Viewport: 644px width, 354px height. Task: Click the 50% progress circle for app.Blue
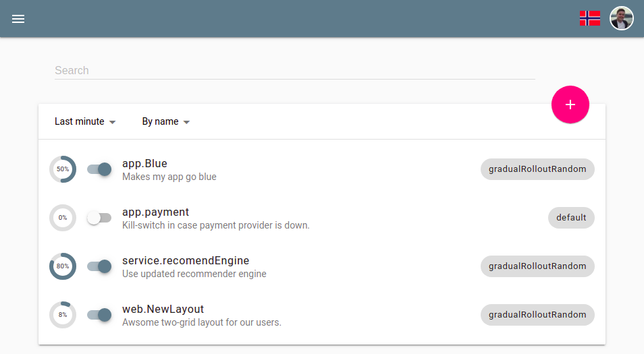tap(63, 169)
